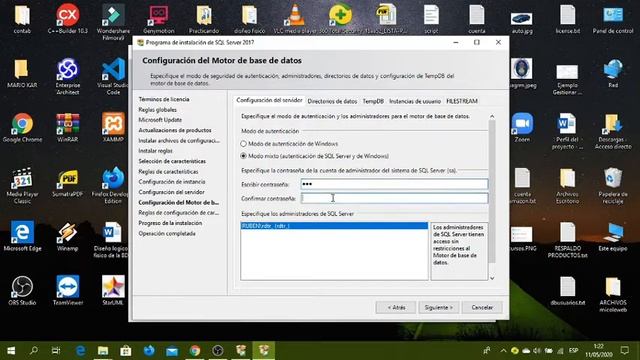The image size is (640, 360).
Task: Open StarUML desktop icon
Action: (x=113, y=291)
